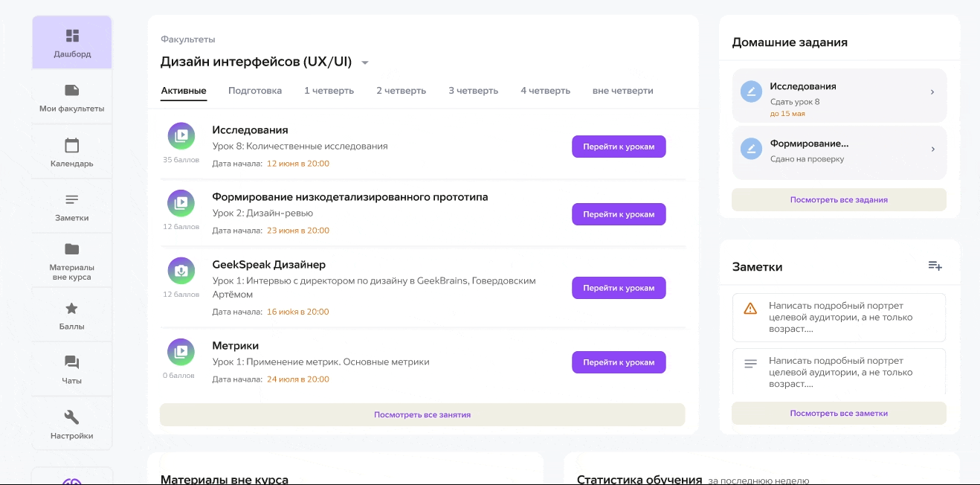The image size is (980, 485).
Task: Open the Календарь sidebar icon
Action: click(71, 150)
